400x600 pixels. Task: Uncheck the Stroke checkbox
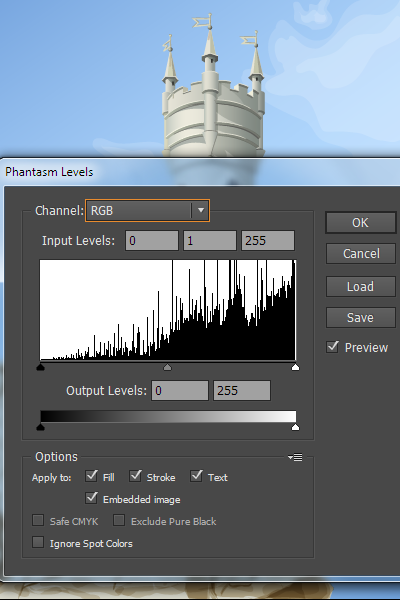[135, 476]
